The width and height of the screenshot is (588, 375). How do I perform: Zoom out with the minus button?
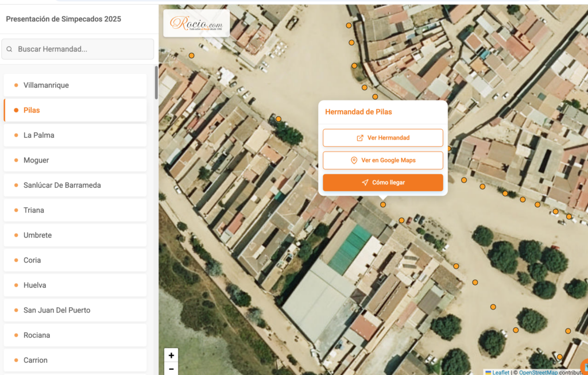click(x=171, y=369)
